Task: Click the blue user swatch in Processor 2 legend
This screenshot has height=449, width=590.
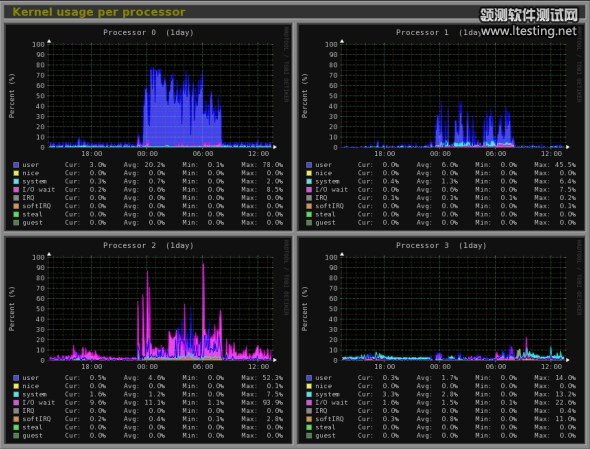Action: (x=16, y=378)
